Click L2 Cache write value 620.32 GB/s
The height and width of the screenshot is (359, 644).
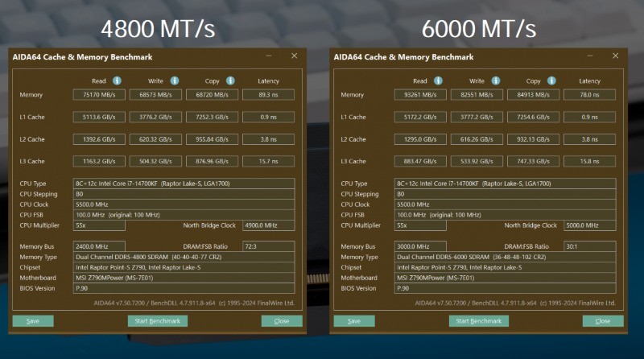[x=155, y=138]
